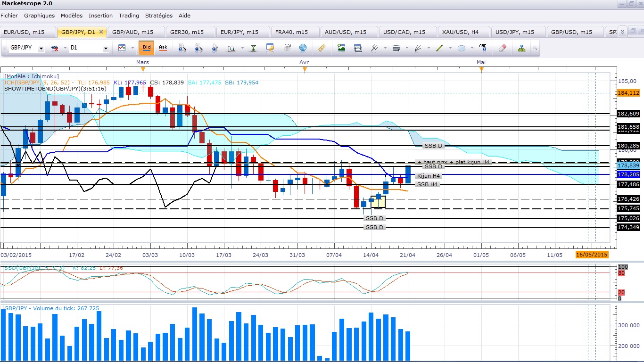The height and width of the screenshot is (363, 644).
Task: Open the Aide menu
Action: pyautogui.click(x=184, y=16)
